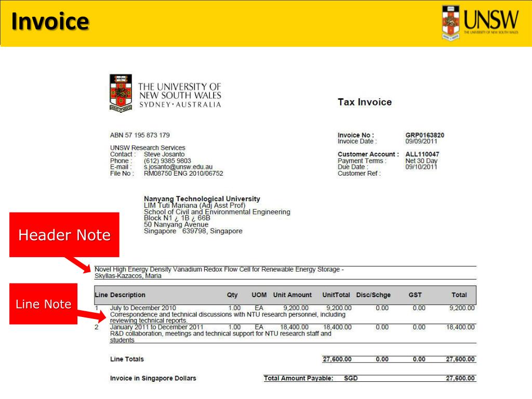532x399 pixels.
Task: Click 'LIM Tuti Mariana (Adj Asst Prof)'
Action: pyautogui.click(x=194, y=205)
